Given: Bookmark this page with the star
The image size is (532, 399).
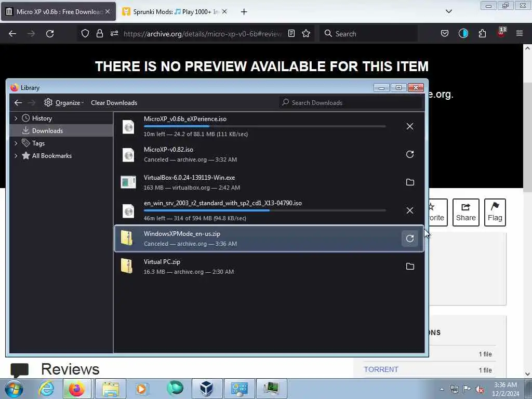Looking at the screenshot, I should (306, 33).
